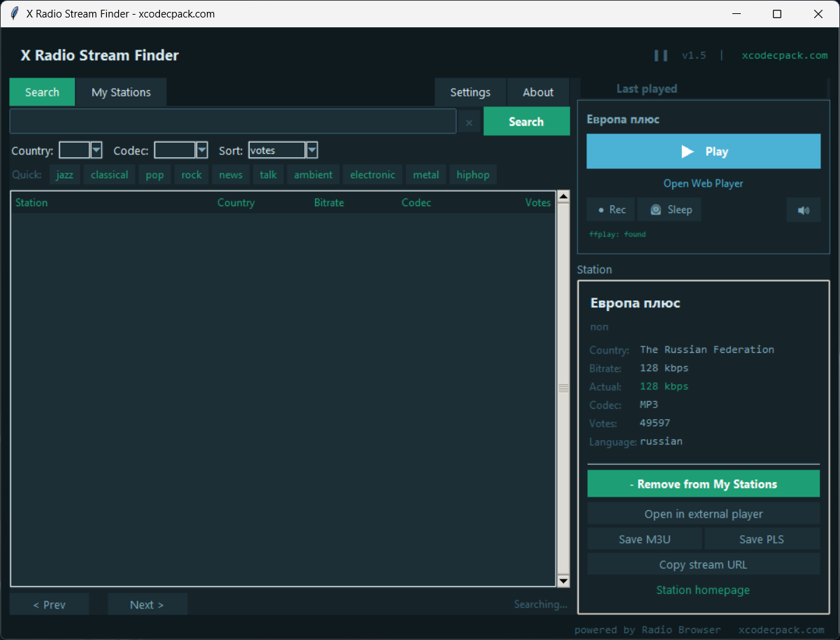Toggle the ambient quick filter

313,175
